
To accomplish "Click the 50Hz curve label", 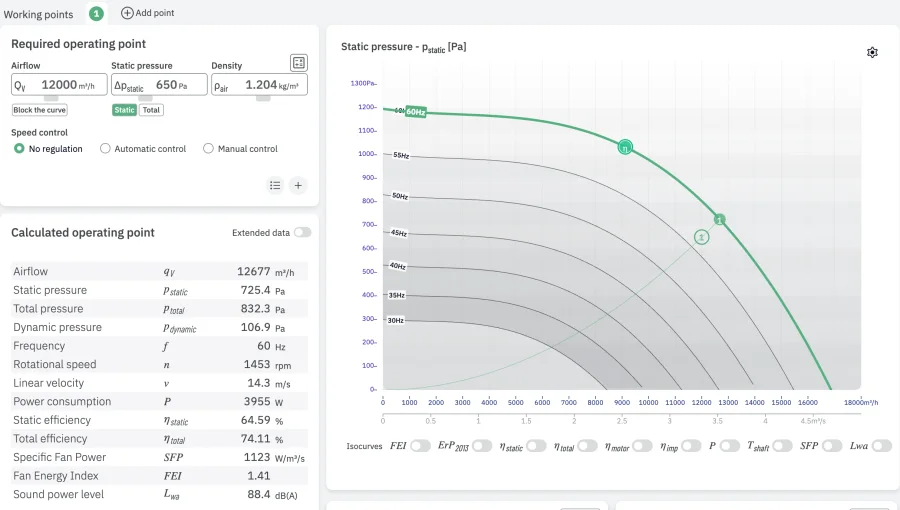I will (x=400, y=196).
